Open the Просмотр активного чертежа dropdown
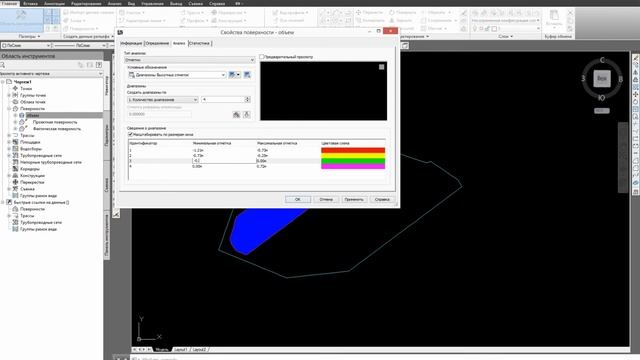 [x=51, y=74]
